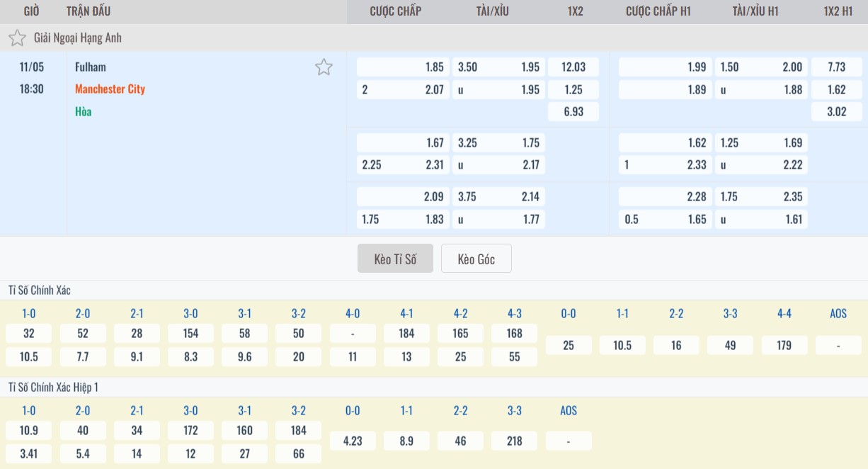Select full-time 4-4 correct score odds 179

coord(784,346)
